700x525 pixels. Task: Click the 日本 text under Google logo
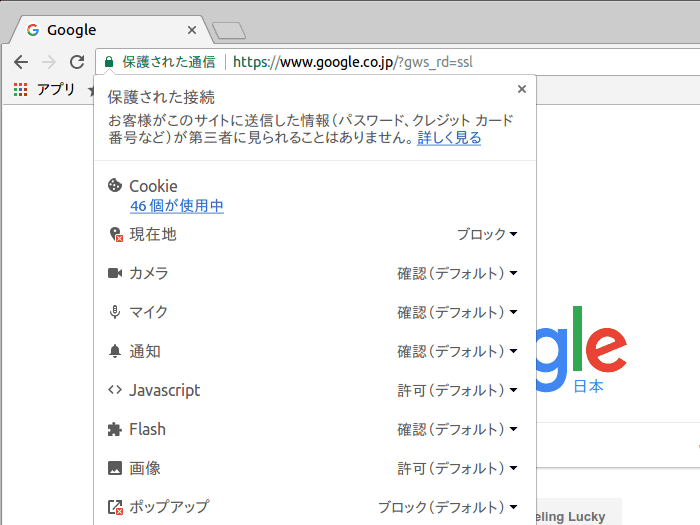[x=588, y=386]
